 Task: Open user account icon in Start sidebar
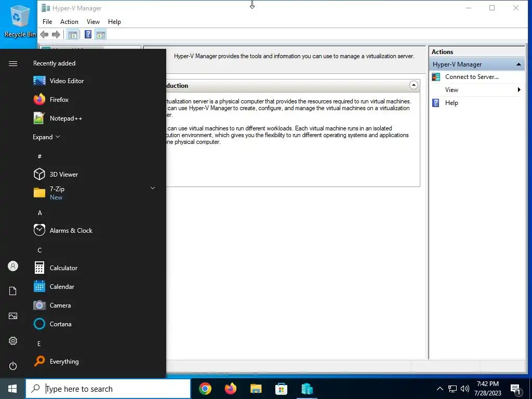(13, 266)
